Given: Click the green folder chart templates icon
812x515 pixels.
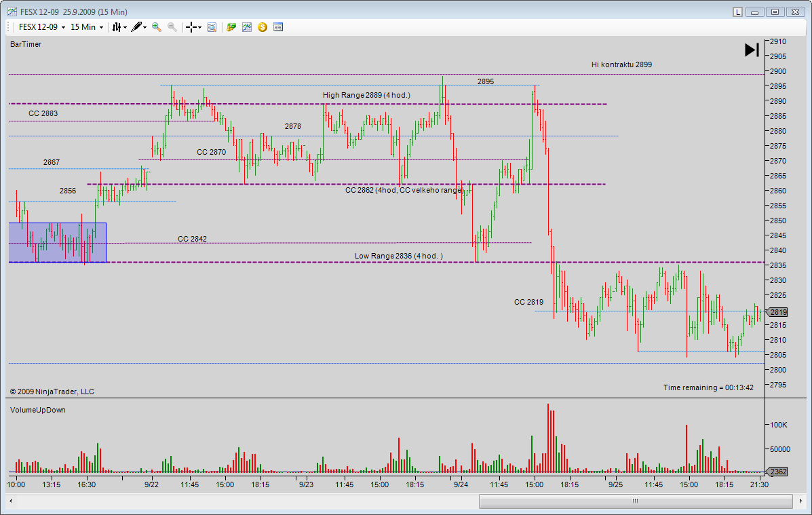Looking at the screenshot, I should (231, 27).
